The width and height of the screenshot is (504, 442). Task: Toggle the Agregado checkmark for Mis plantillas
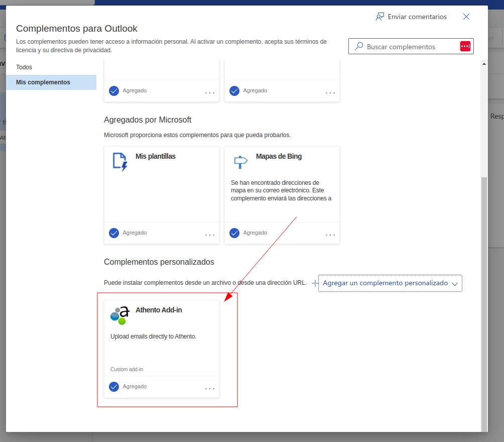pos(114,233)
